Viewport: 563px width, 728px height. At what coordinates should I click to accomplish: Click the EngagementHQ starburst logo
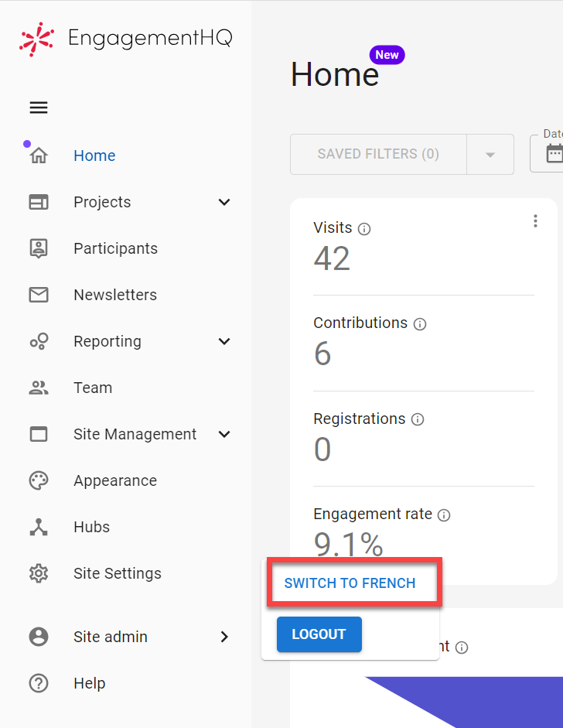pyautogui.click(x=36, y=39)
